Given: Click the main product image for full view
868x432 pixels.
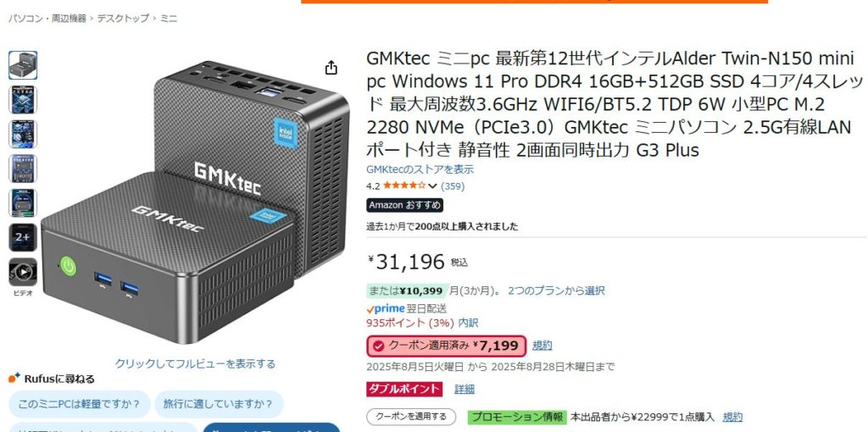Looking at the screenshot, I should (195, 202).
